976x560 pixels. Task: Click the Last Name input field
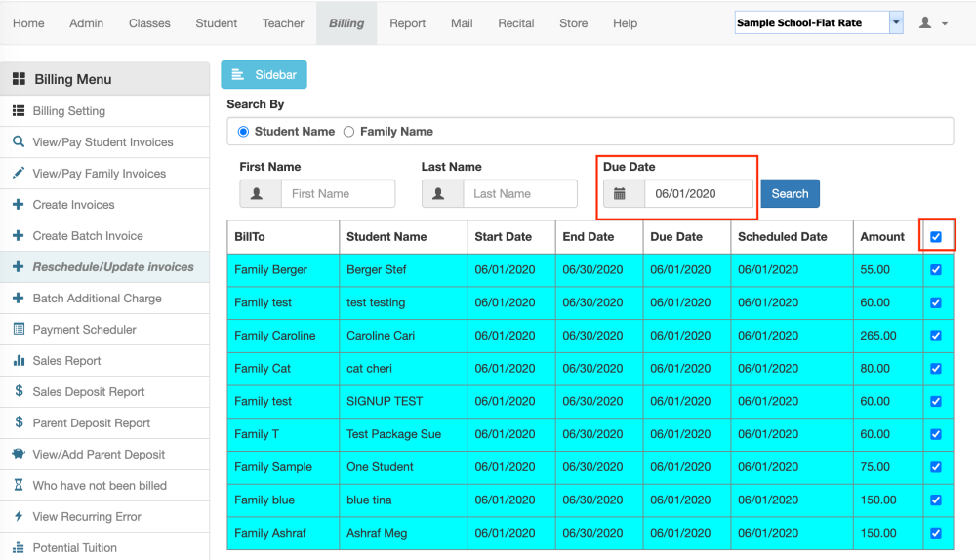pyautogui.click(x=520, y=193)
